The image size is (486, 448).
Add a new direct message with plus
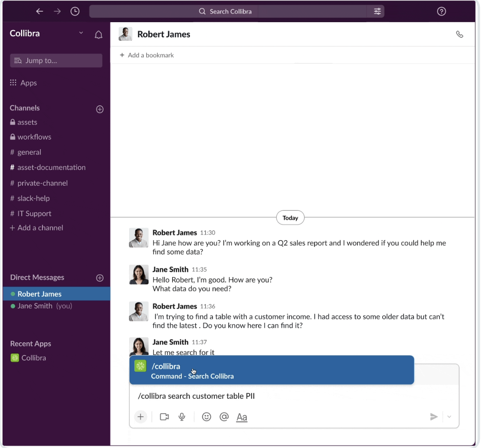tap(100, 278)
